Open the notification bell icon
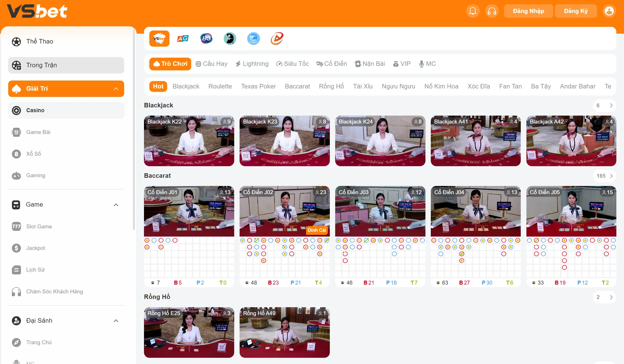The image size is (624, 364). [473, 11]
